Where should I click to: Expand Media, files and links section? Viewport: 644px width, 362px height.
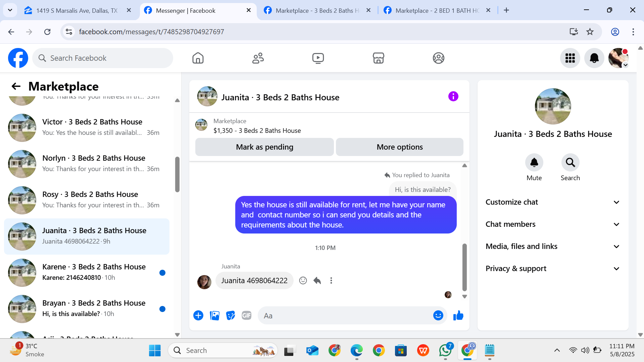click(x=552, y=246)
